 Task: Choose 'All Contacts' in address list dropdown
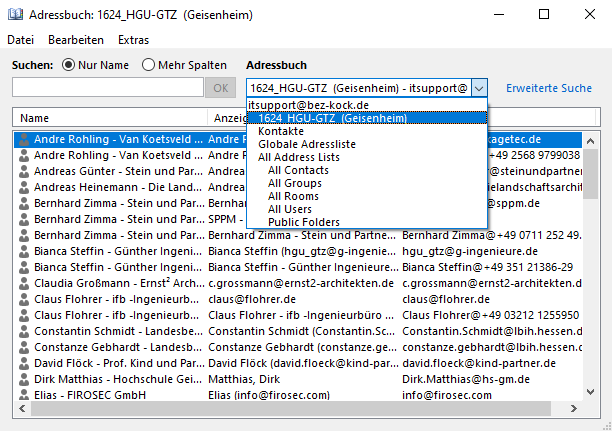[298, 170]
